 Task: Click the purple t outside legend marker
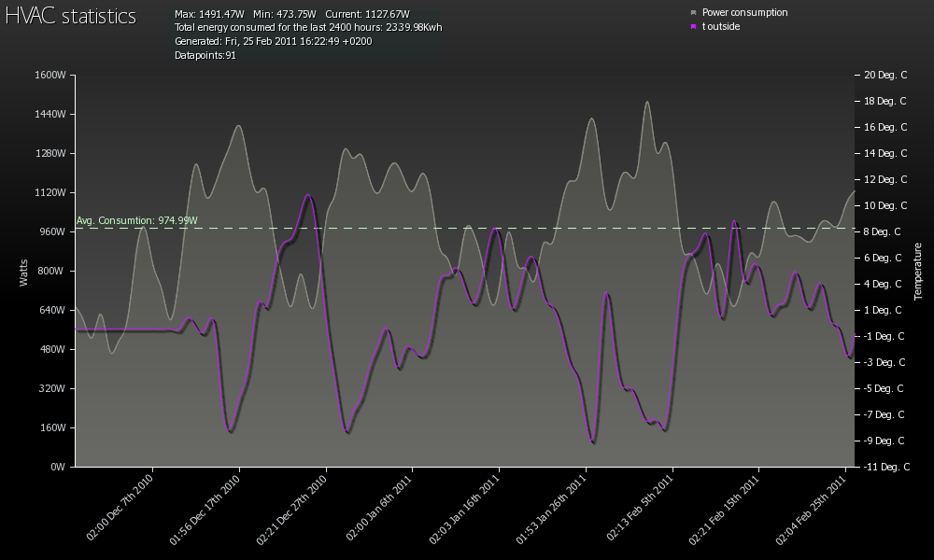[x=693, y=27]
